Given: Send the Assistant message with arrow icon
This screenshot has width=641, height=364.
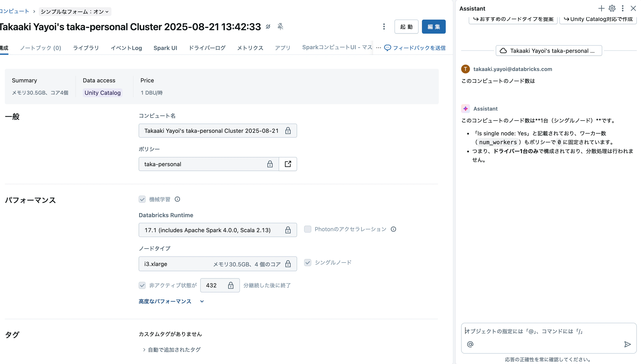Looking at the screenshot, I should point(627,344).
